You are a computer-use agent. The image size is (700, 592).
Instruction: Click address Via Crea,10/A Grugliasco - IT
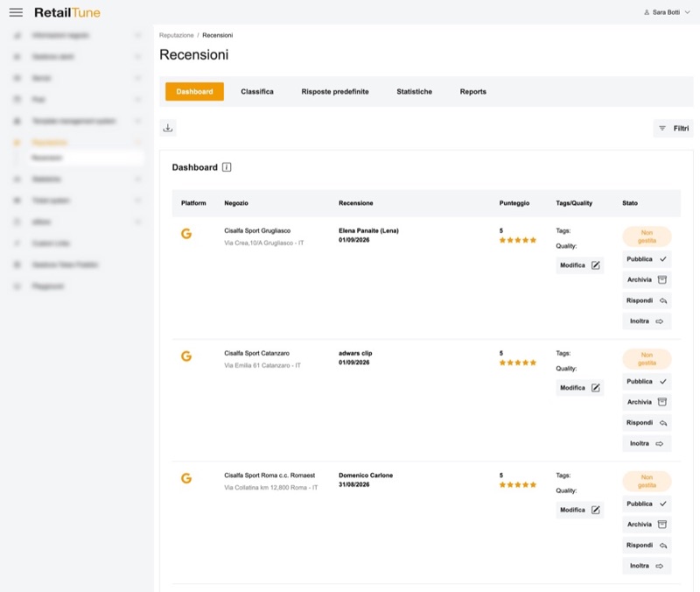(x=264, y=243)
